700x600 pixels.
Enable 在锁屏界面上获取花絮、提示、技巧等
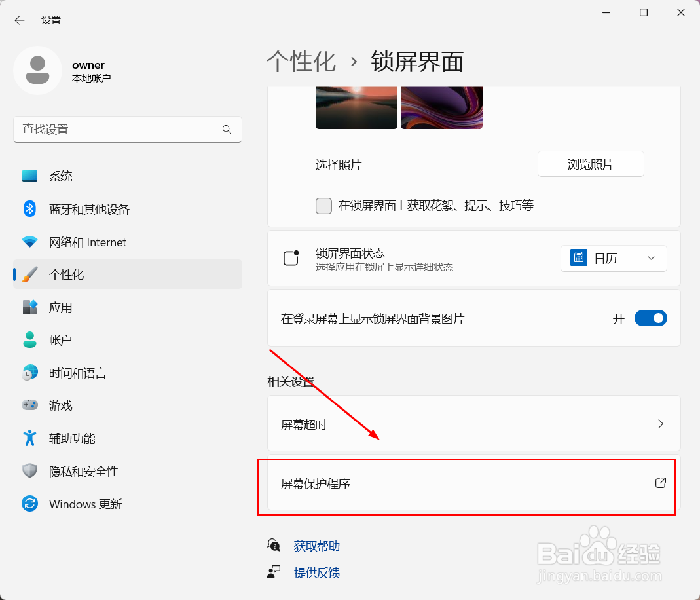[x=323, y=205]
